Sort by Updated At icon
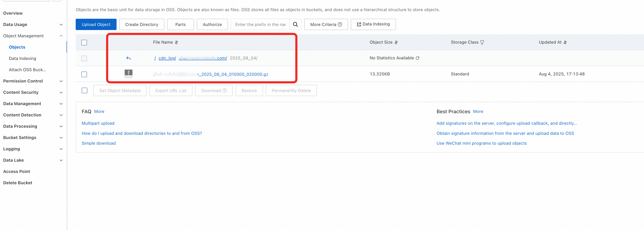 pos(565,42)
